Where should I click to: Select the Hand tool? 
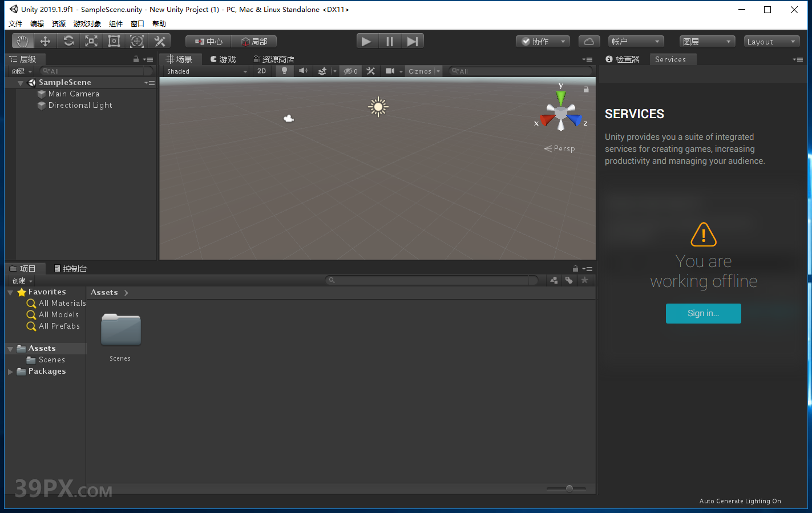click(x=23, y=41)
